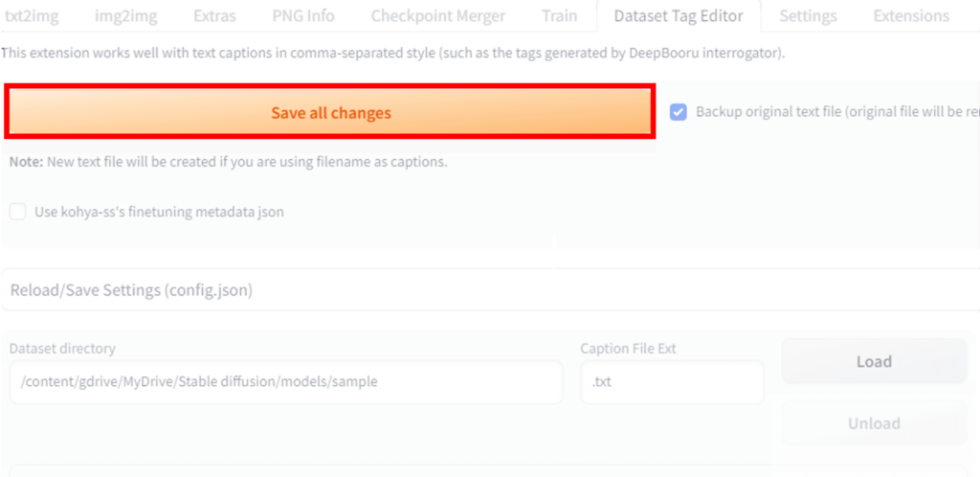Click the Dataset directory field label

pyautogui.click(x=62, y=349)
